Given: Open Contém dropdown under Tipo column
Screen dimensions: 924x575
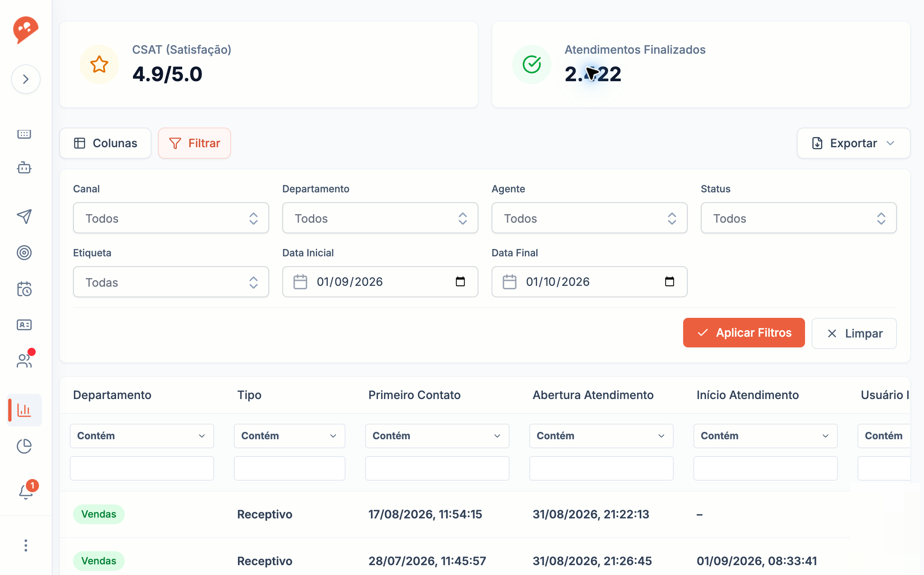Looking at the screenshot, I should (x=290, y=436).
